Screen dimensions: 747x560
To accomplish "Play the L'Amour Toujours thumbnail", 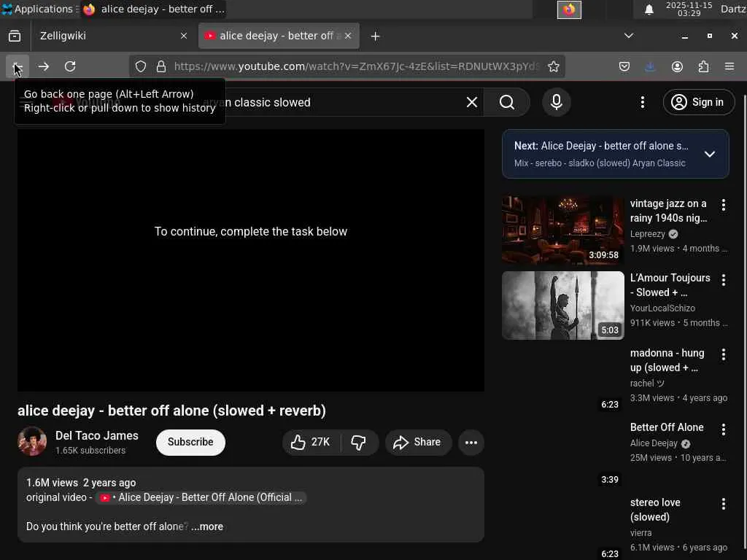I will (562, 306).
